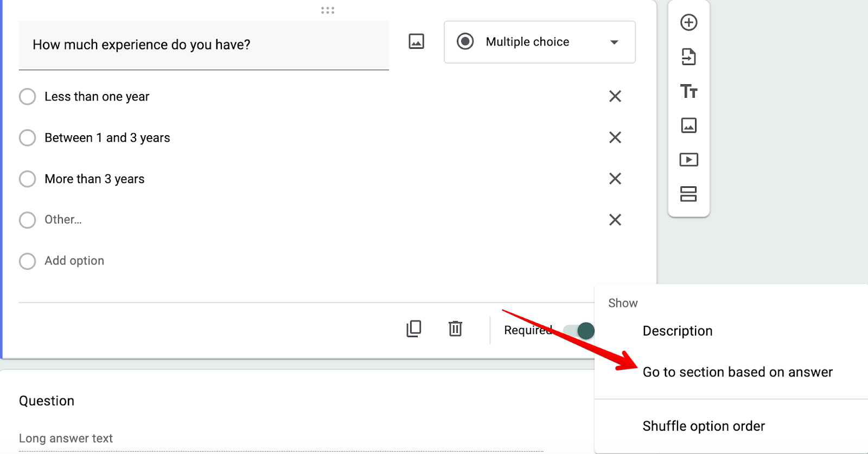Choose 'Shuffle option order' menu item
The image size is (868, 454).
click(x=704, y=426)
